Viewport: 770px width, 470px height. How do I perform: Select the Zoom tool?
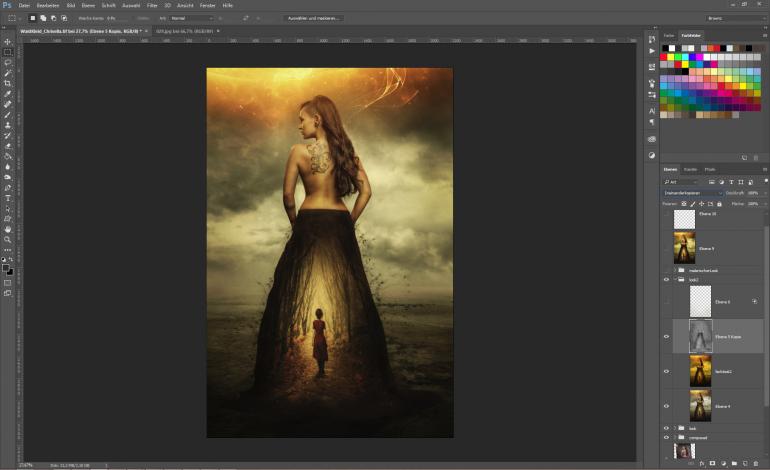pos(8,240)
